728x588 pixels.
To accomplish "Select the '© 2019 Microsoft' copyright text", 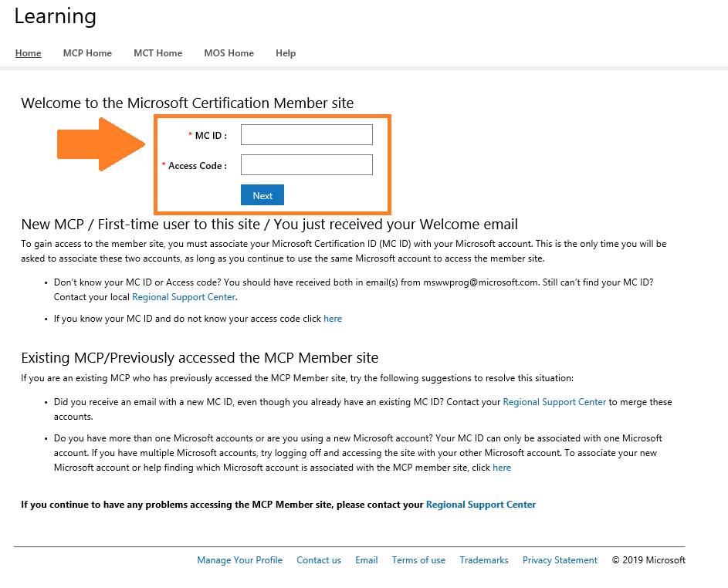I will click(648, 560).
